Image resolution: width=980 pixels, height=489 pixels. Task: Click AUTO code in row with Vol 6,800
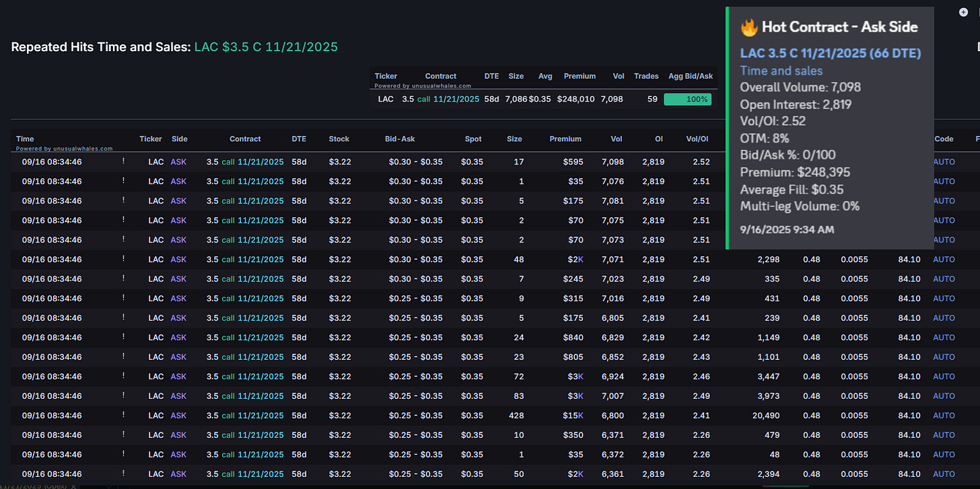point(944,416)
